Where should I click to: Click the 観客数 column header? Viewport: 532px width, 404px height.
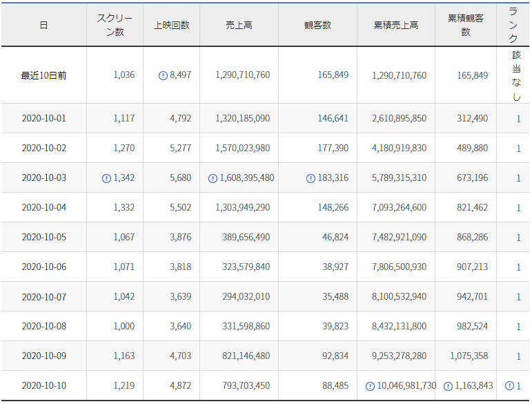317,25
